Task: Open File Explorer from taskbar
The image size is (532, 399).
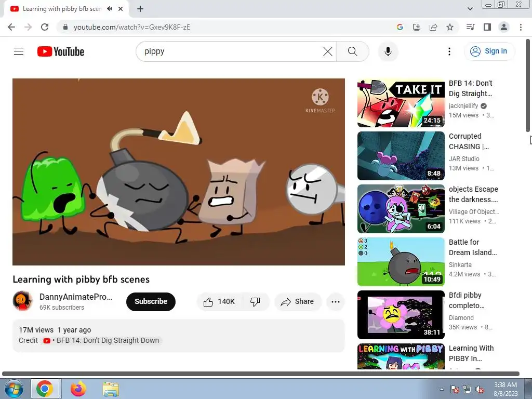Action: click(111, 389)
